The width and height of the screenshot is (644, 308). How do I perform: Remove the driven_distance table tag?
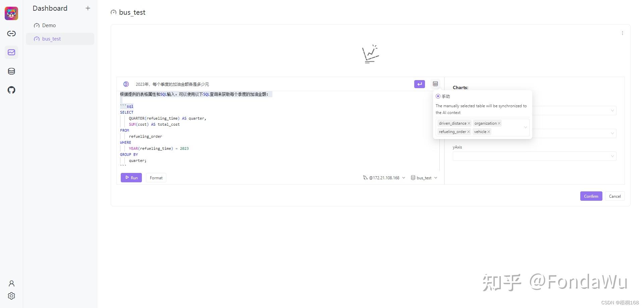click(469, 123)
